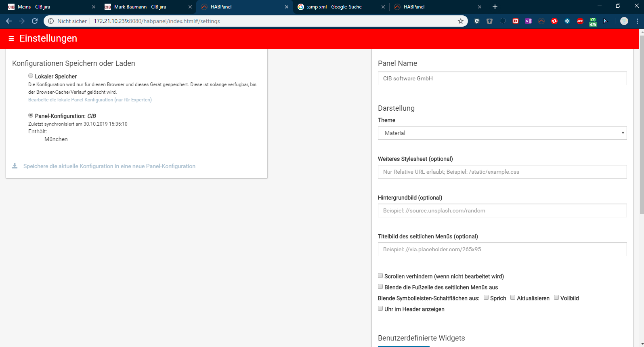Viewport: 644px width, 347px height.
Task: Select the Lokaler Speicher radio option
Action: (31, 76)
